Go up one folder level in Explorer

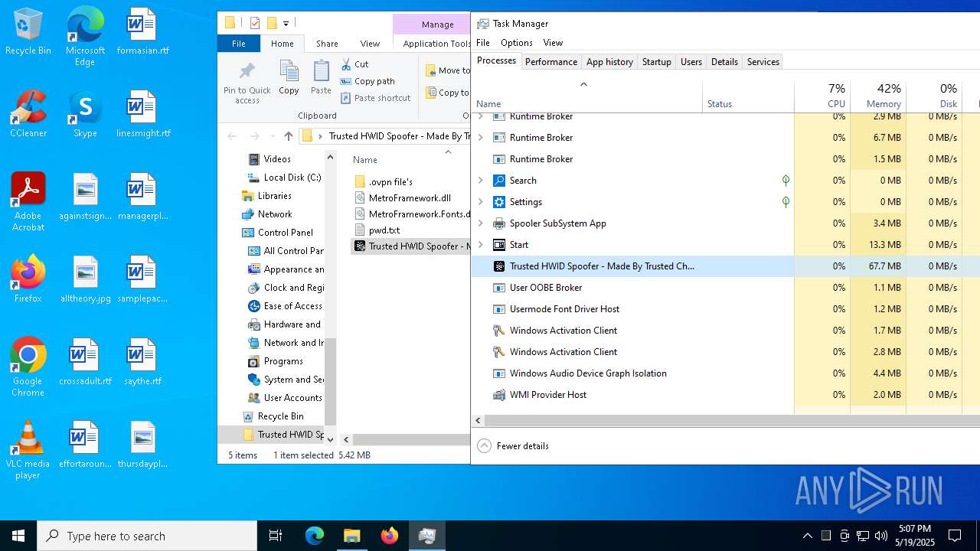(289, 136)
